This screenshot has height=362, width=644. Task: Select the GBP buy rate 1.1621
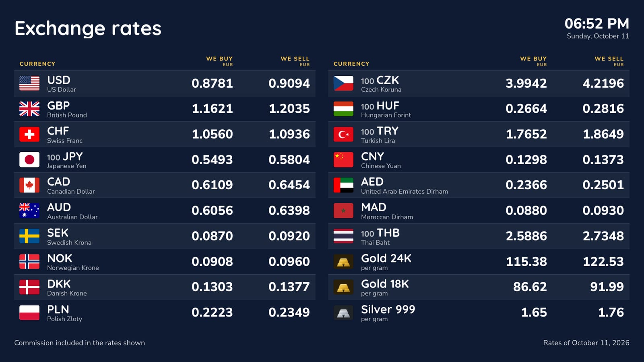(x=212, y=109)
